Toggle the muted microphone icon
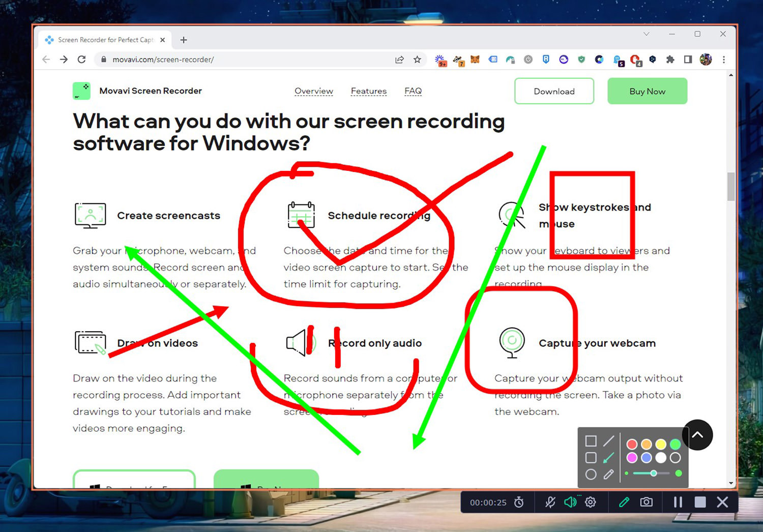 (550, 503)
